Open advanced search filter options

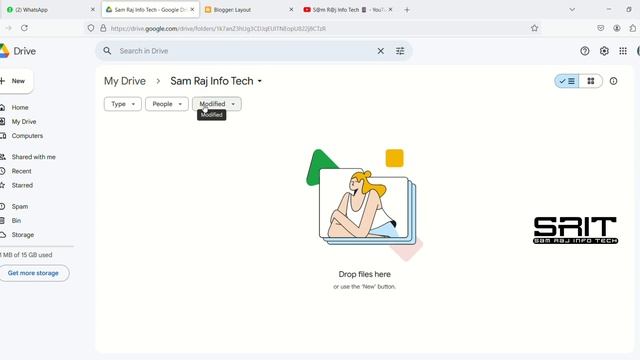pyautogui.click(x=400, y=51)
